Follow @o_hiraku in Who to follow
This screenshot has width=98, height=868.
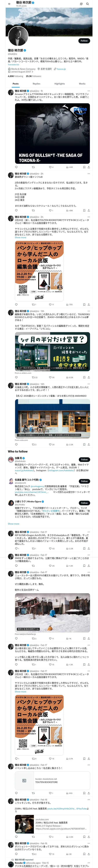(84, 503)
